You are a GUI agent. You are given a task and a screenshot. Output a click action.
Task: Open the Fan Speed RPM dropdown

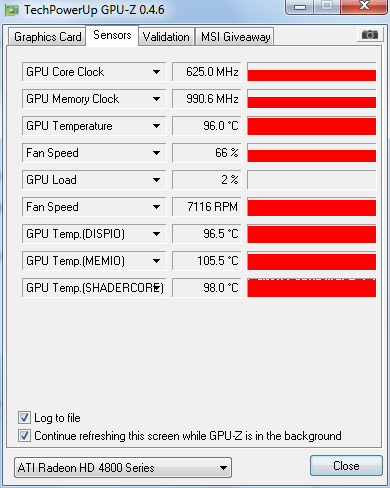tap(156, 207)
